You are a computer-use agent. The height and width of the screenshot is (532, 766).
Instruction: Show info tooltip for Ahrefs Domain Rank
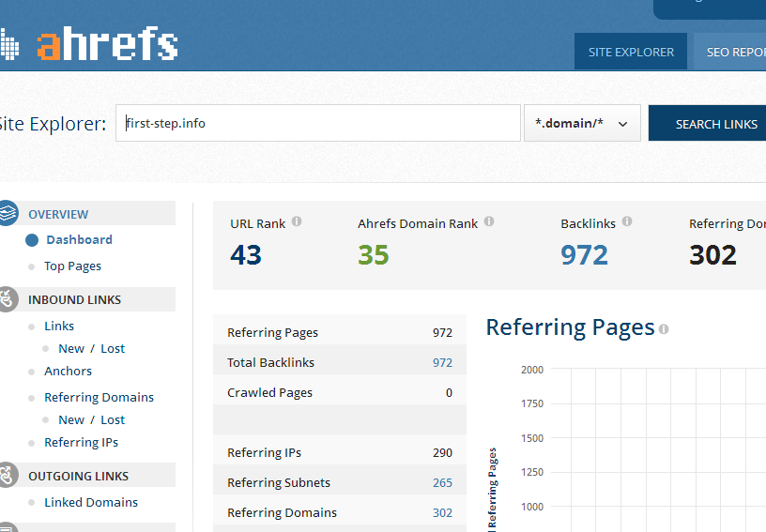489,221
